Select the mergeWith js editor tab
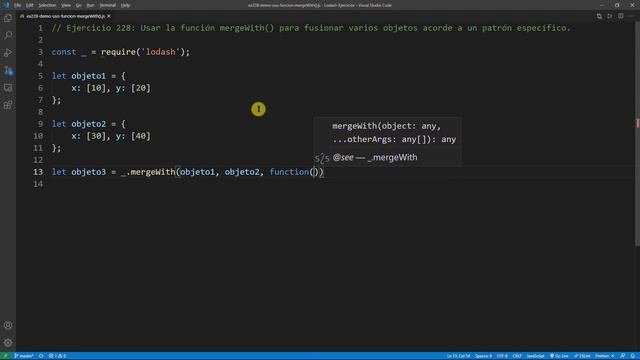 (x=65, y=16)
